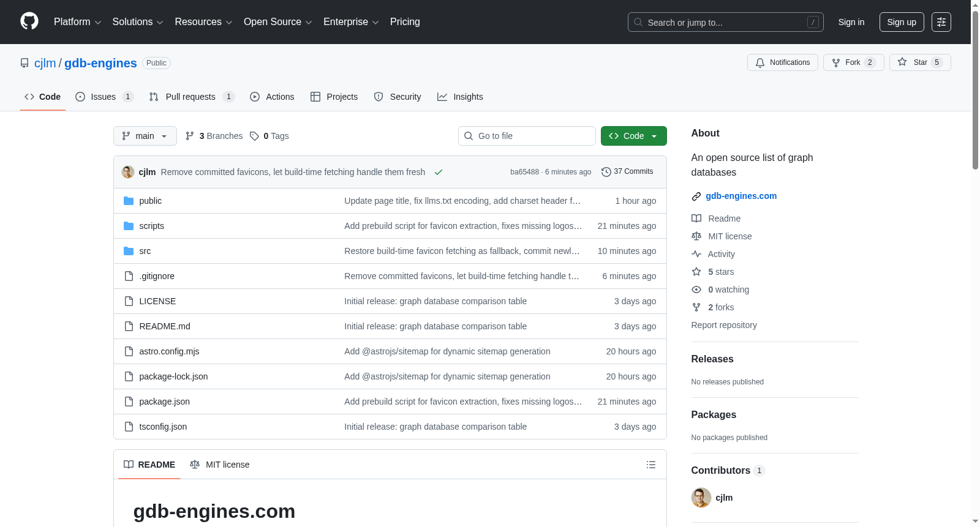
Task: Open the Actions tab
Action: pos(272,97)
